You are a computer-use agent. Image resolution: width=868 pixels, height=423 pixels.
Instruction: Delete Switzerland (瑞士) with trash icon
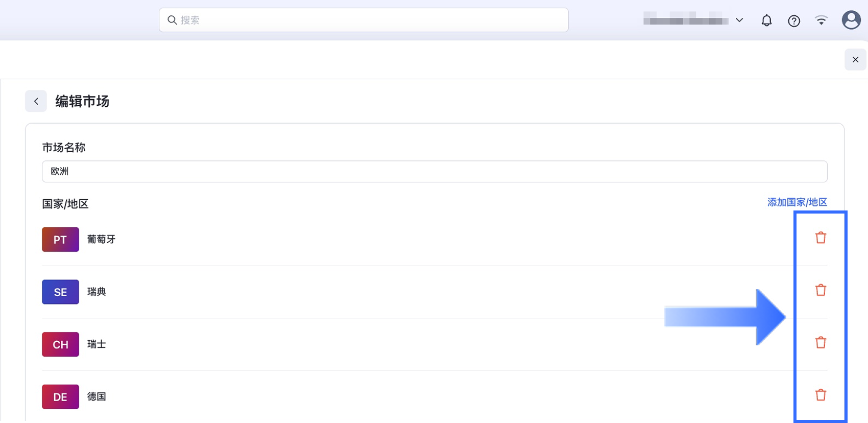[821, 342]
